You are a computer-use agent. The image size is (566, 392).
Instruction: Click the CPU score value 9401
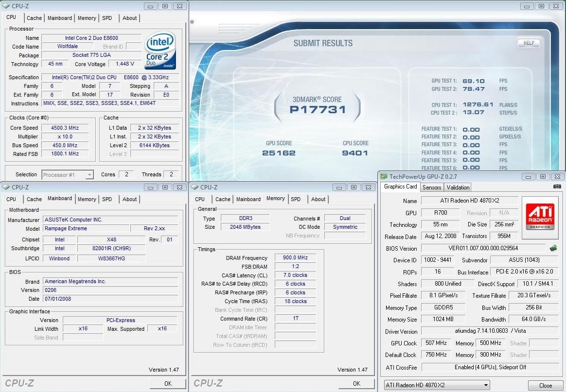[355, 153]
